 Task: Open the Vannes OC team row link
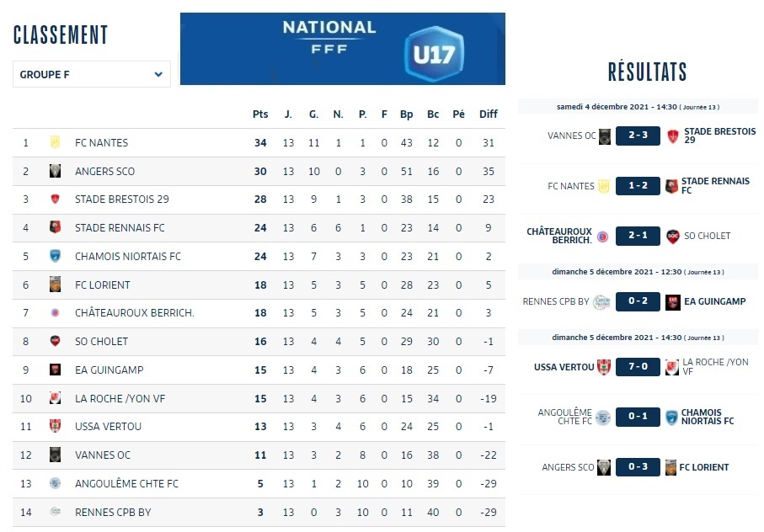point(103,455)
